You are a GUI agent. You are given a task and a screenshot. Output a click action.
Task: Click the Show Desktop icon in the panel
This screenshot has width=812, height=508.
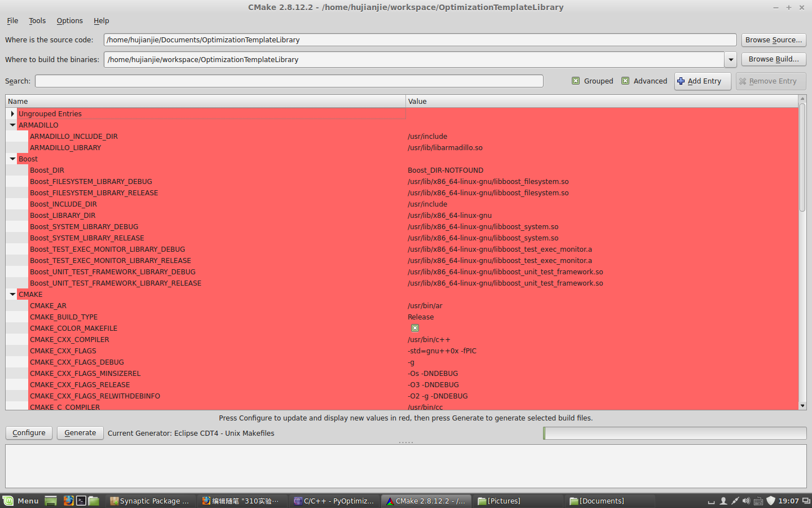coord(51,501)
